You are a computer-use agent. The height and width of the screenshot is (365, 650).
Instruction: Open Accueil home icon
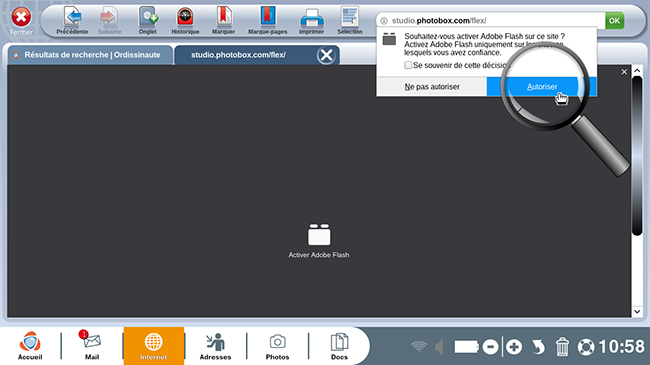point(30,346)
